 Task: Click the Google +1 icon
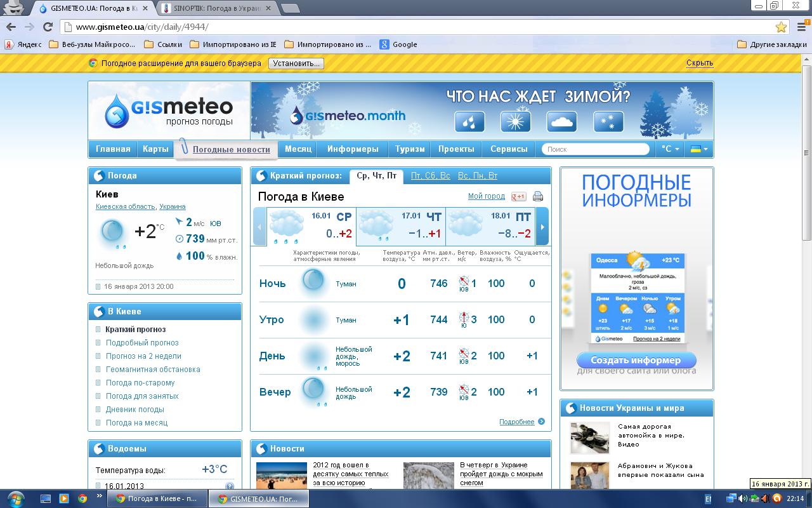519,196
